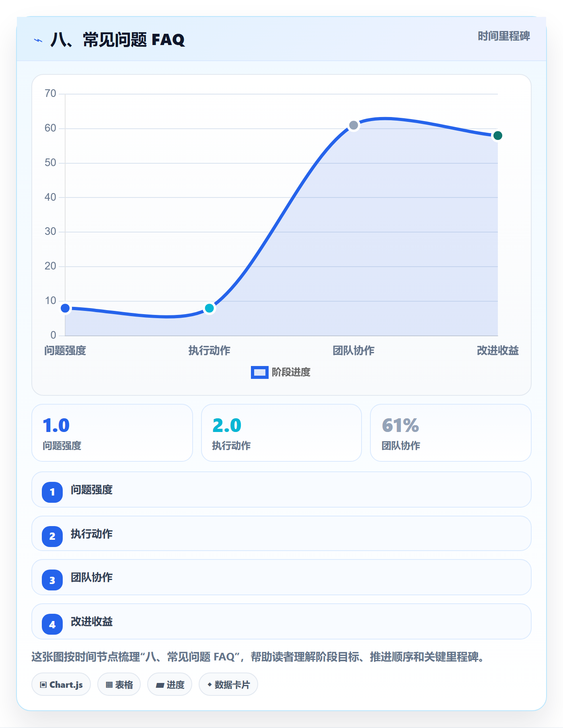Screen dimensions: 563x728
Task: Click the 40 y-axis tick value
Action: tap(50, 197)
